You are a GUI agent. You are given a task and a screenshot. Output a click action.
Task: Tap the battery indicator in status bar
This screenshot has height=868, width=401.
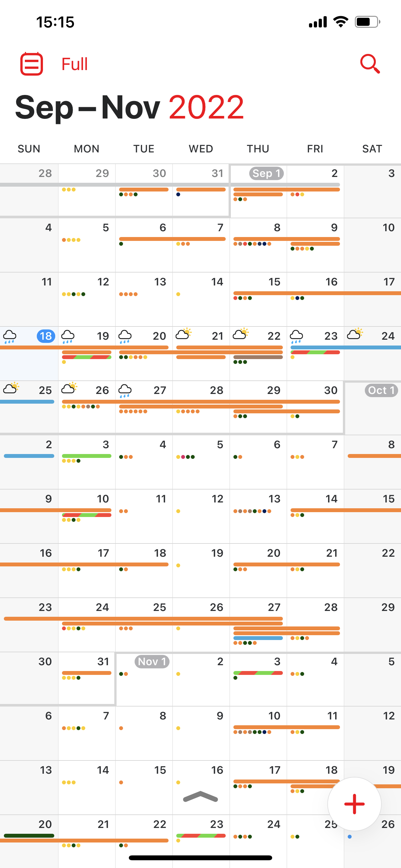(367, 22)
